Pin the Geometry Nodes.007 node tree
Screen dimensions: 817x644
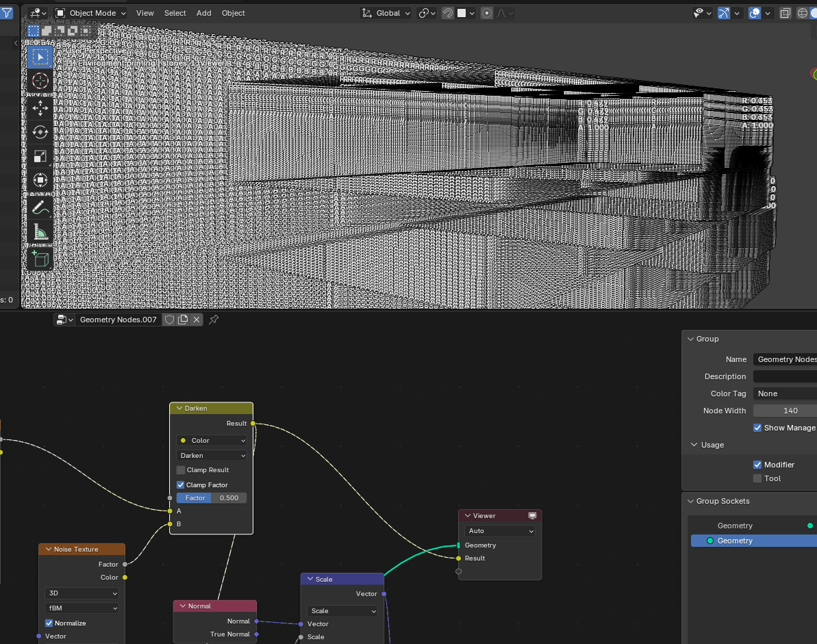pyautogui.click(x=214, y=320)
